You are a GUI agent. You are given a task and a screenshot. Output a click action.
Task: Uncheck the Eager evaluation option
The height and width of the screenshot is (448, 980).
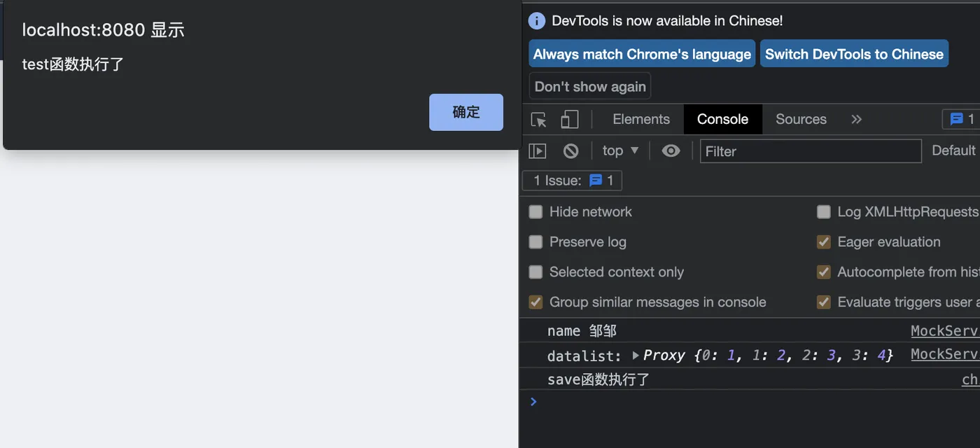click(x=824, y=242)
